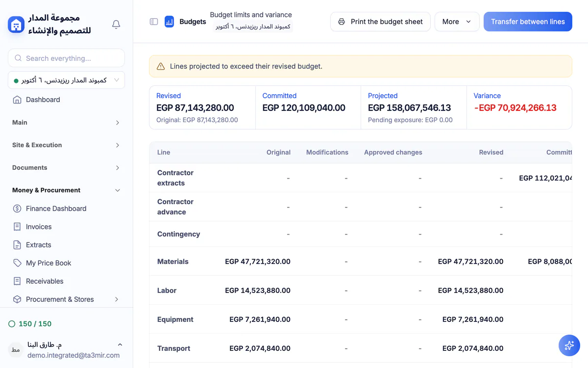Screen dimensions: 588x368
Task: Click the Invoices document icon
Action: pos(17,227)
